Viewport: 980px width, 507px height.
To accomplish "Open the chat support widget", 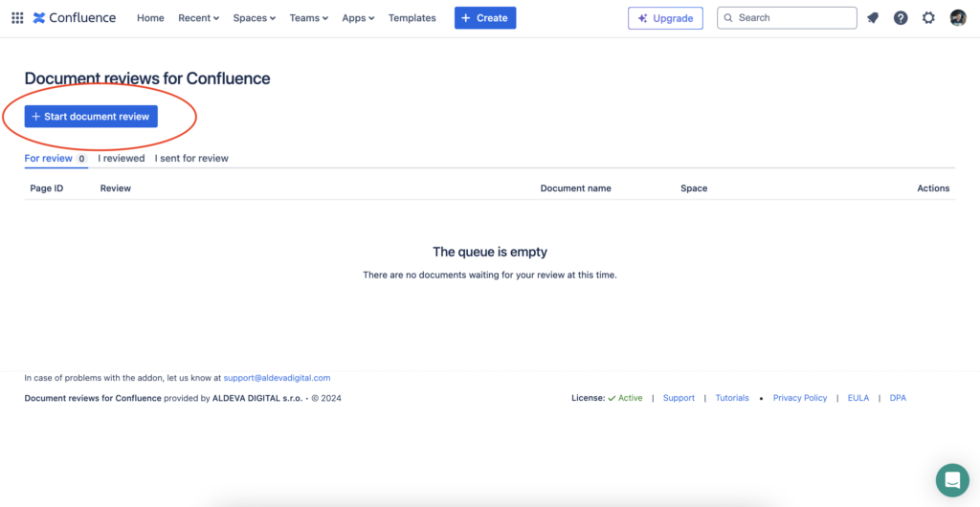I will (952, 480).
